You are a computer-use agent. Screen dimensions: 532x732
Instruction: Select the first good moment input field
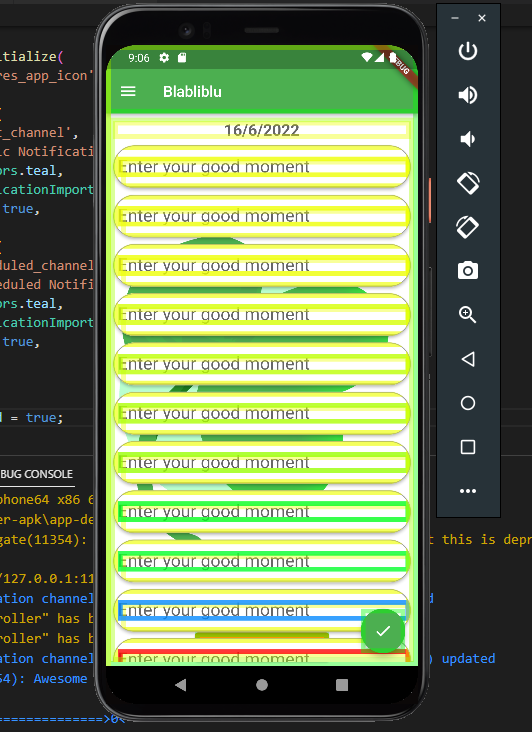[x=262, y=167]
